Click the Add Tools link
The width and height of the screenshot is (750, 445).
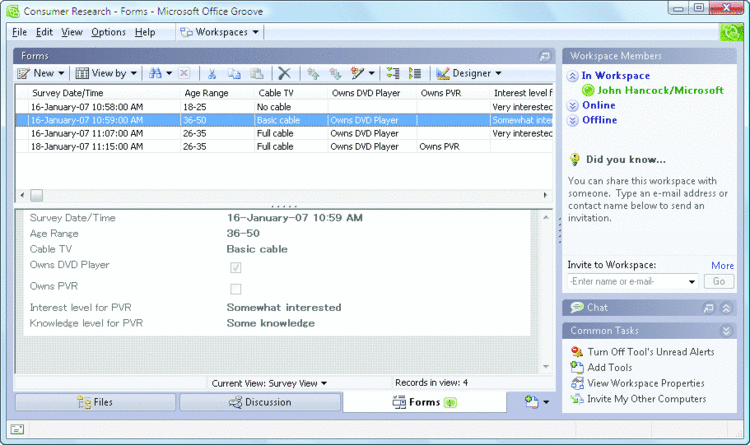pyautogui.click(x=609, y=367)
